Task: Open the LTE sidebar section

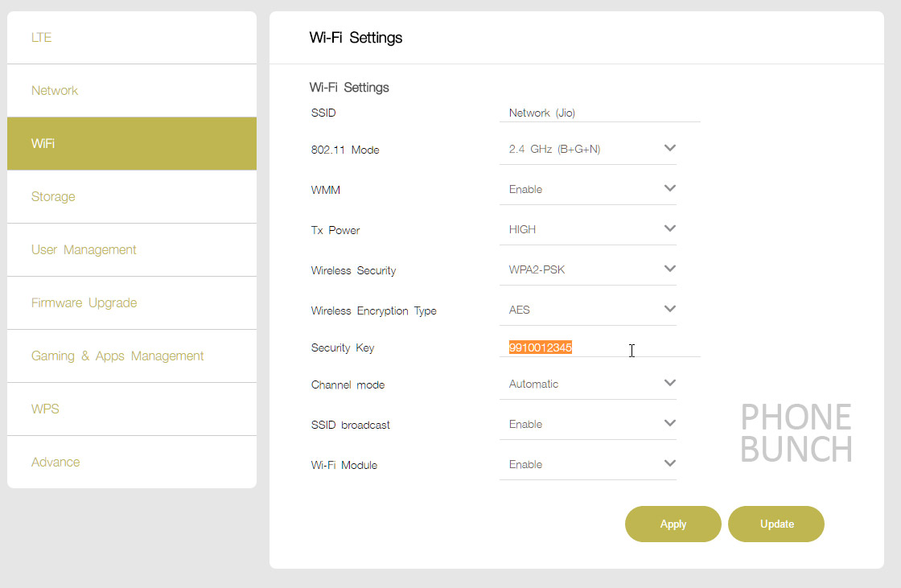Action: 132,38
